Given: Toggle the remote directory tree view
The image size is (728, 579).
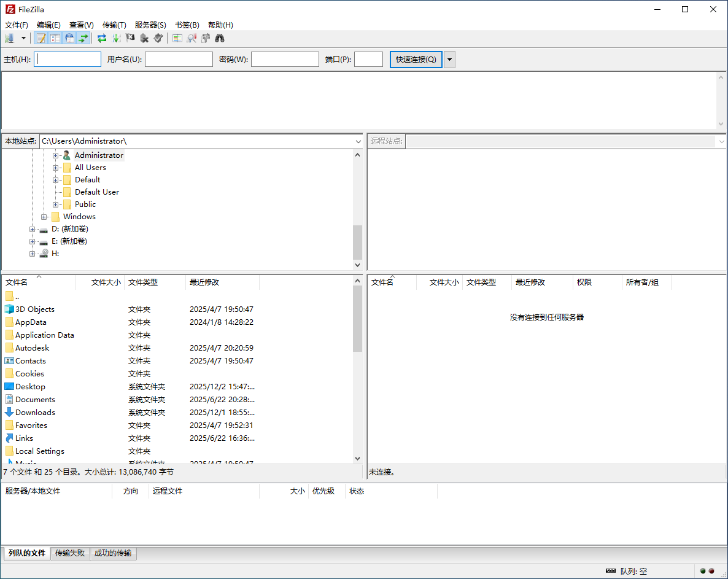Looking at the screenshot, I should tap(69, 38).
